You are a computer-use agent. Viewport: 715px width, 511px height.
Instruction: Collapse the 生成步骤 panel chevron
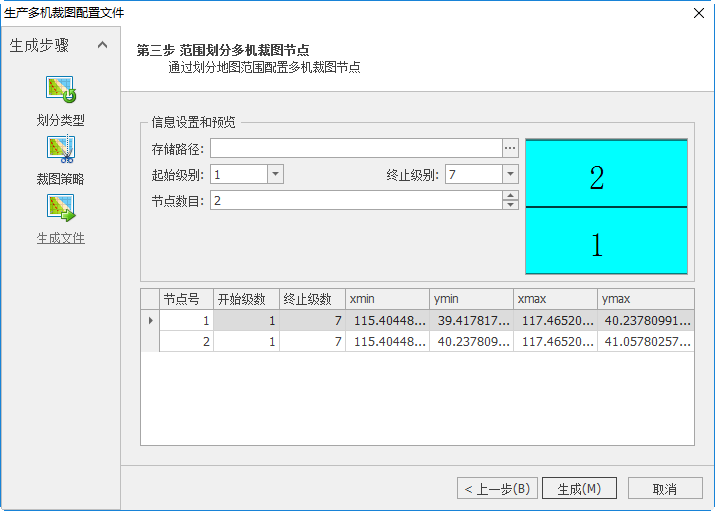pos(102,45)
